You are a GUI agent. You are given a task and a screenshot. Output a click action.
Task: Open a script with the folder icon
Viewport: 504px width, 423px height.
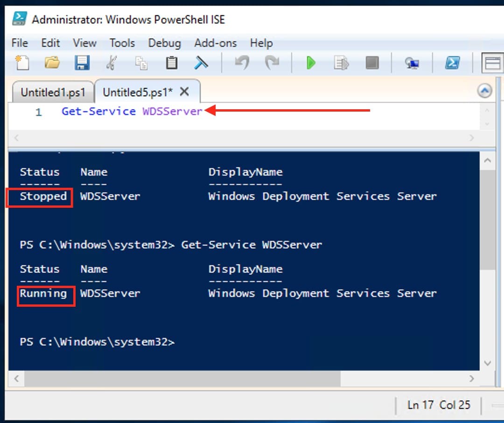52,63
